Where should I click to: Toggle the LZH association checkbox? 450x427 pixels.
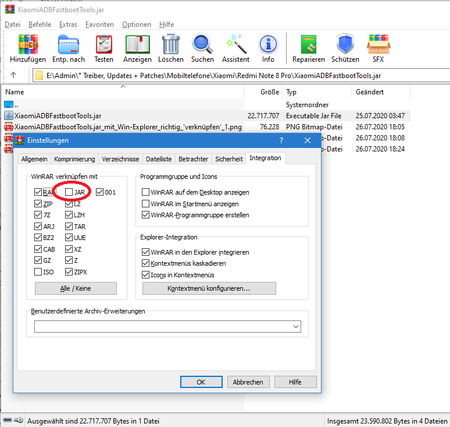click(x=69, y=215)
